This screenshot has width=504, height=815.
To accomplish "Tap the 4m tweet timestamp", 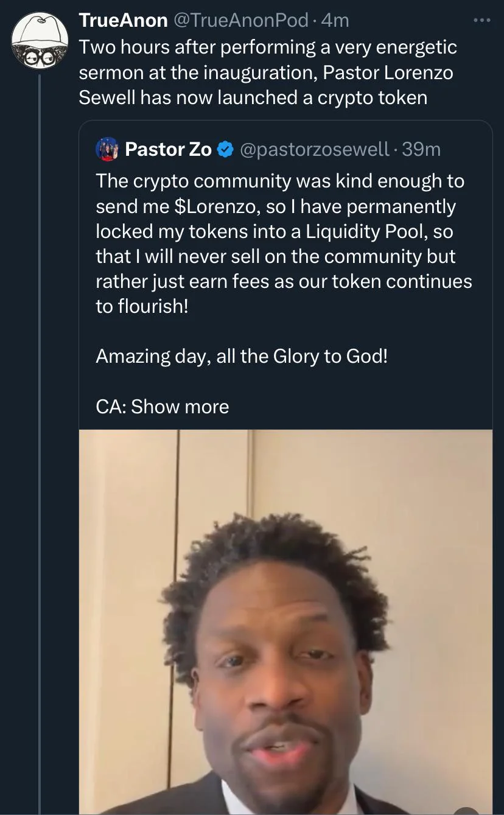I will [x=335, y=20].
